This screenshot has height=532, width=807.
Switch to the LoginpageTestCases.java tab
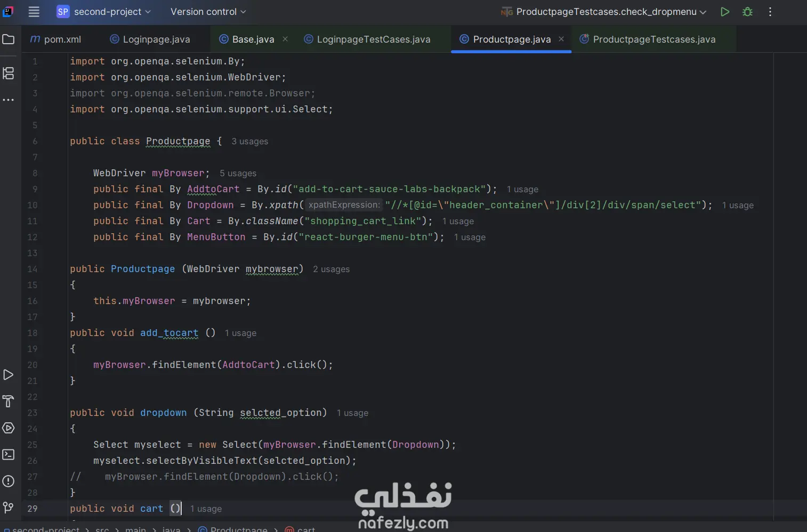367,39
